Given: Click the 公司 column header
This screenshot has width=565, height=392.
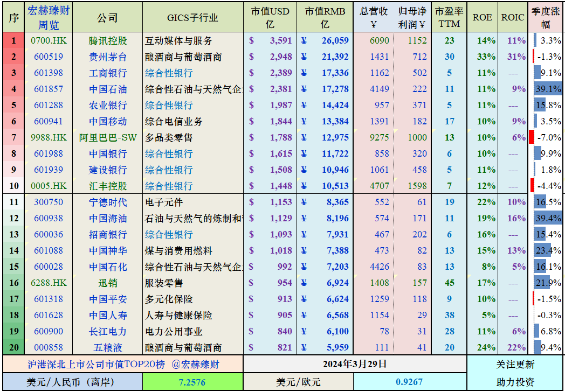Looking at the screenshot, I should coord(108,17).
